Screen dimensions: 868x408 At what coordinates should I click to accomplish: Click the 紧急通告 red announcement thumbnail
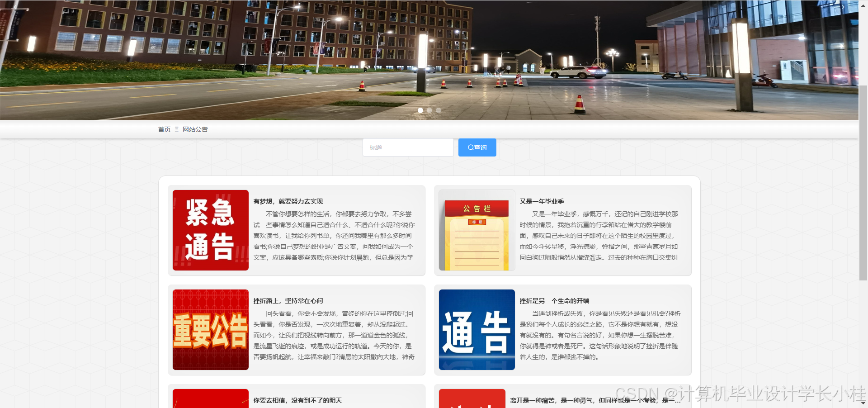[x=210, y=230]
